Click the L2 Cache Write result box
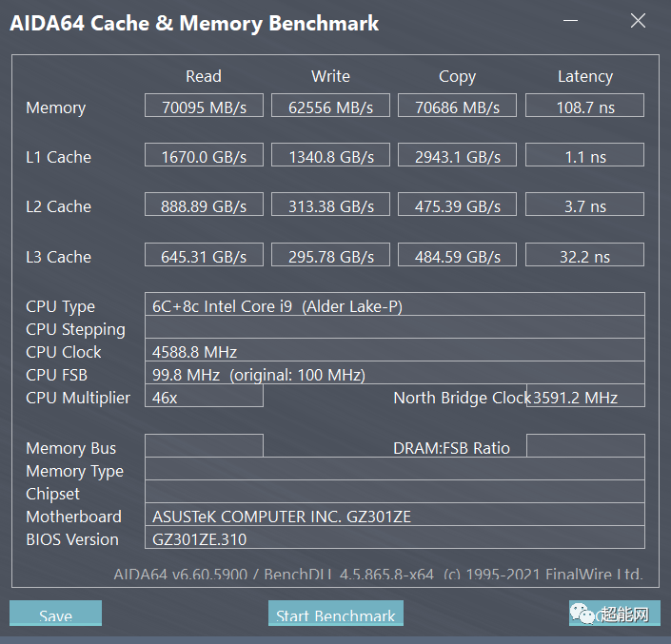Screen dimensions: 671x644 pos(330,205)
